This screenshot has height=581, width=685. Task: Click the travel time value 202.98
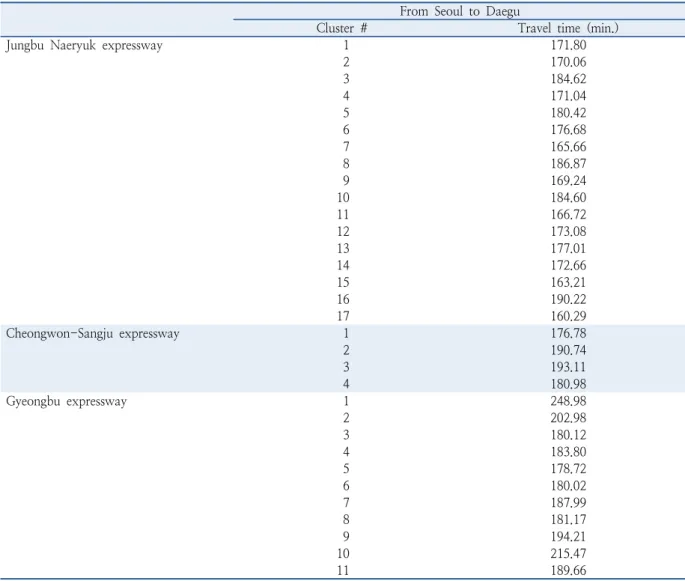tap(568, 418)
